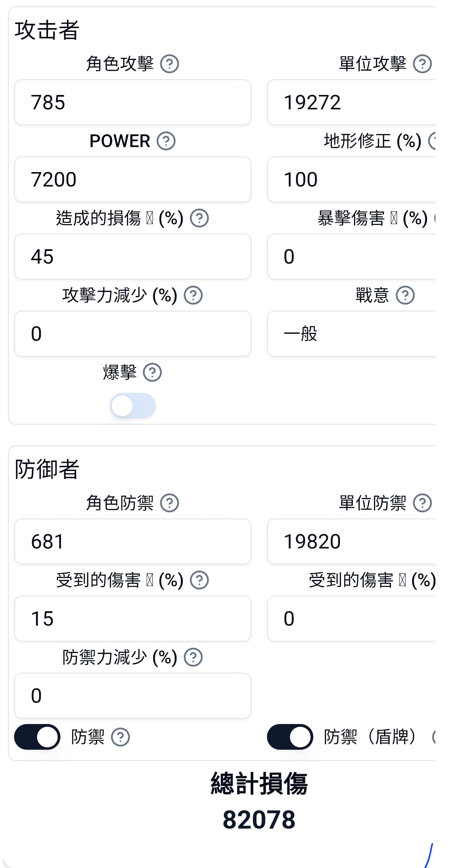Screen dimensions: 466x868
Task: Click help icon beside 角色防禦
Action: pos(170,503)
